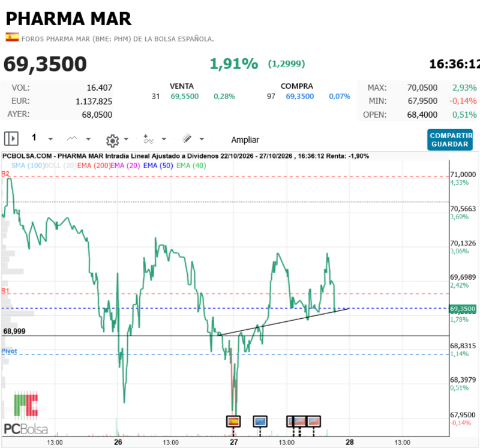
Task: Click the Spain flag event marker
Action: (233, 422)
